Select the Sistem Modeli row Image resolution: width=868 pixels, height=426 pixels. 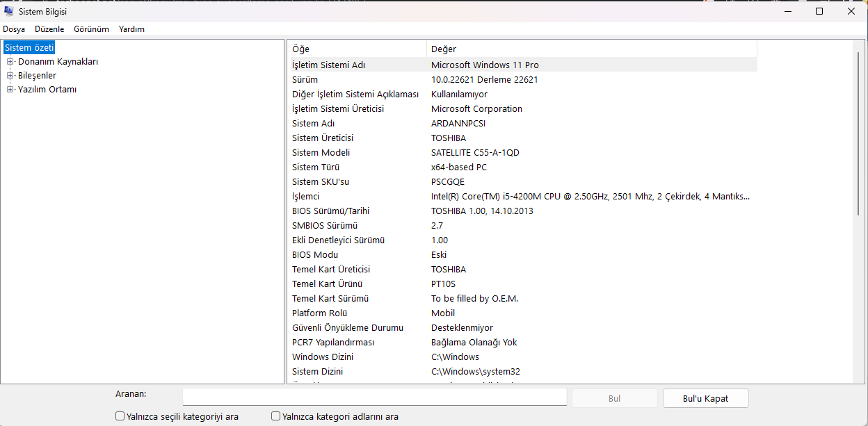point(523,152)
